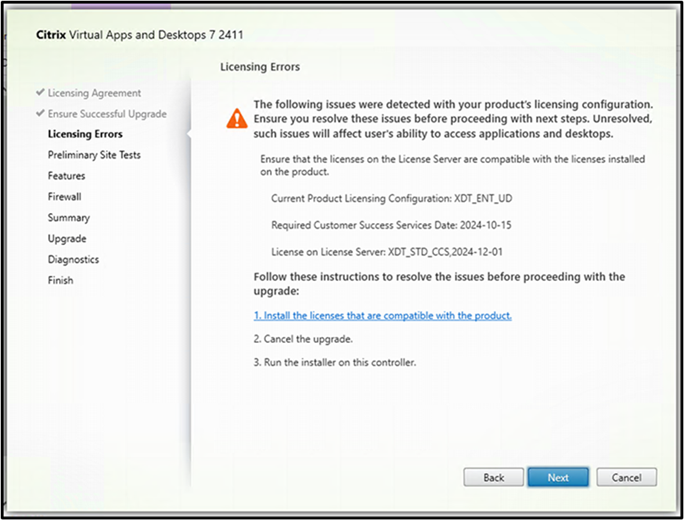Image resolution: width=684 pixels, height=520 pixels.
Task: Go to Finish step in sidebar
Action: click(x=61, y=280)
